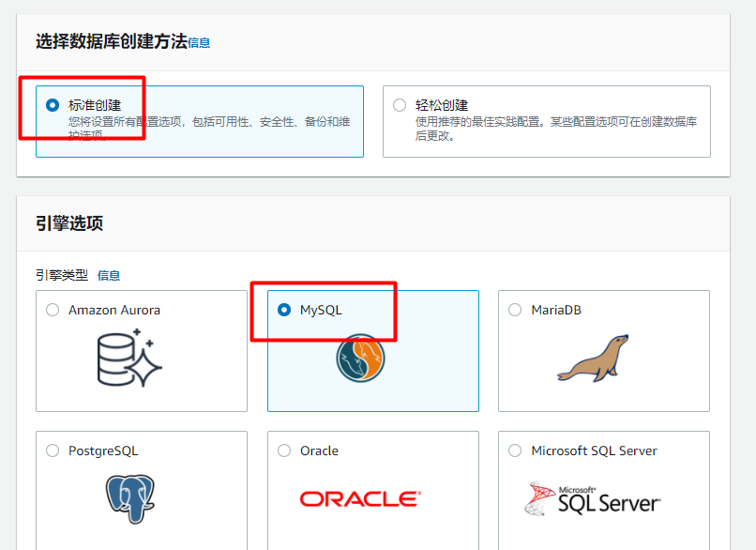Choose the Microsoft SQL Server radio button
The image size is (756, 550).
[x=515, y=451]
